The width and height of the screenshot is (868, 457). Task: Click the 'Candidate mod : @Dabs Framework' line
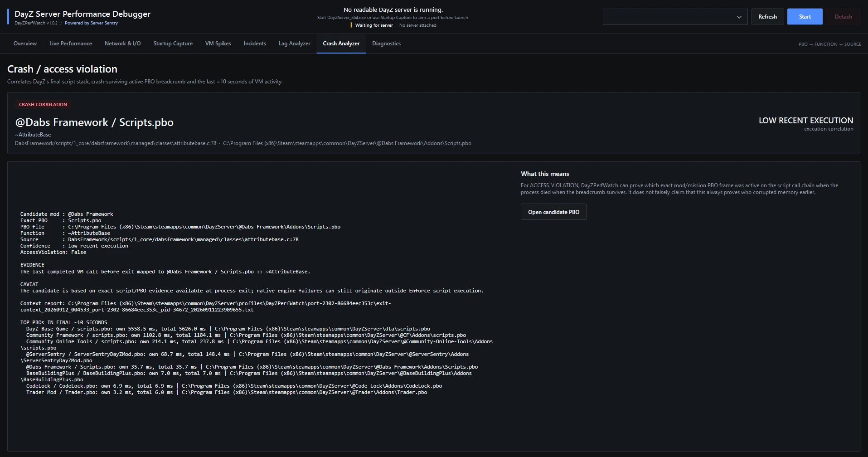[67, 214]
